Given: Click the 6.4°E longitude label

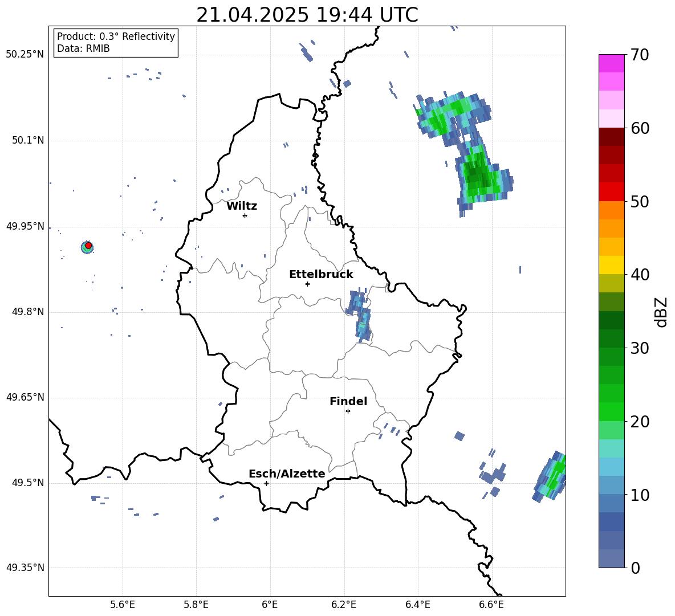Looking at the screenshot, I should click(x=417, y=605).
